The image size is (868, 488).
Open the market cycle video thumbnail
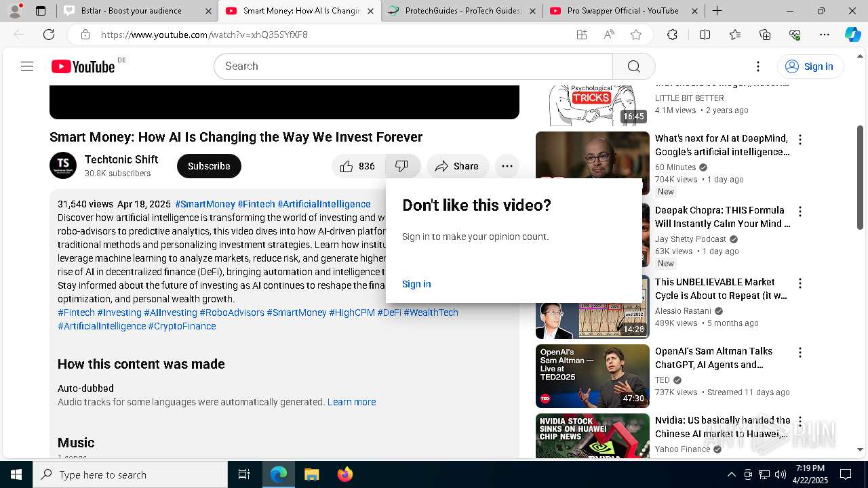pyautogui.click(x=593, y=307)
